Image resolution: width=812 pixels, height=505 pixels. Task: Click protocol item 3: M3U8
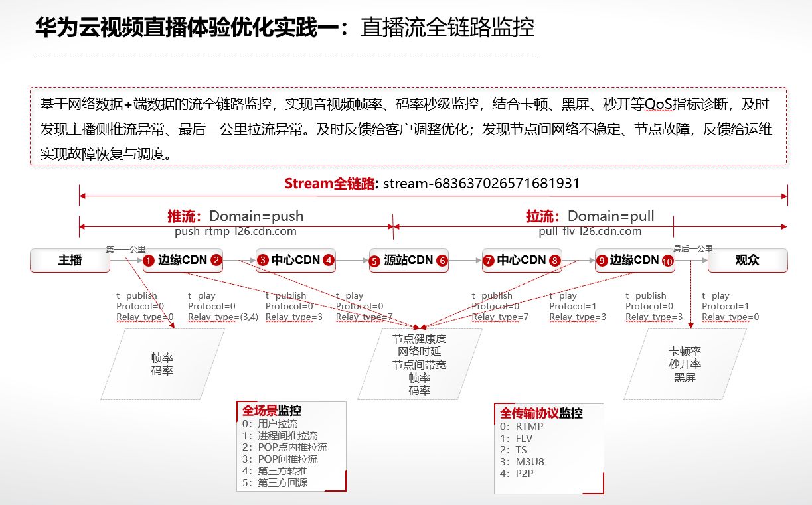coord(523,462)
